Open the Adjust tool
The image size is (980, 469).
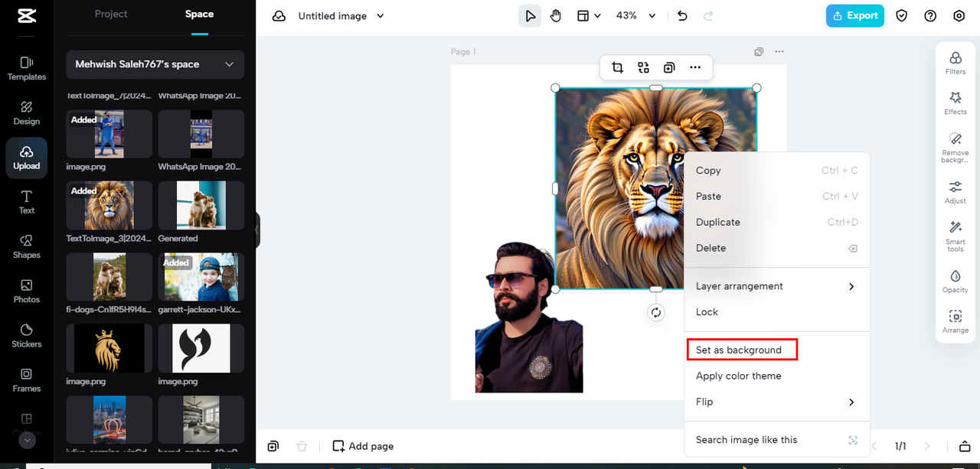pos(955,192)
